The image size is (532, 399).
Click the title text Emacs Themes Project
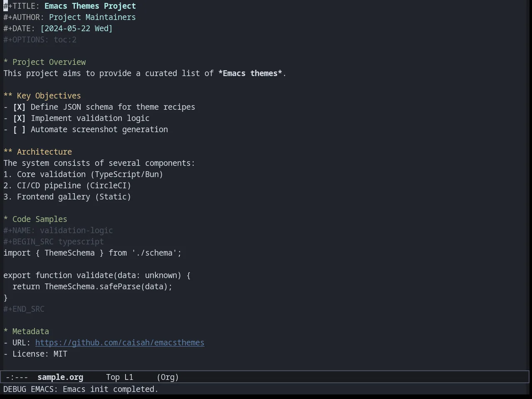click(90, 6)
